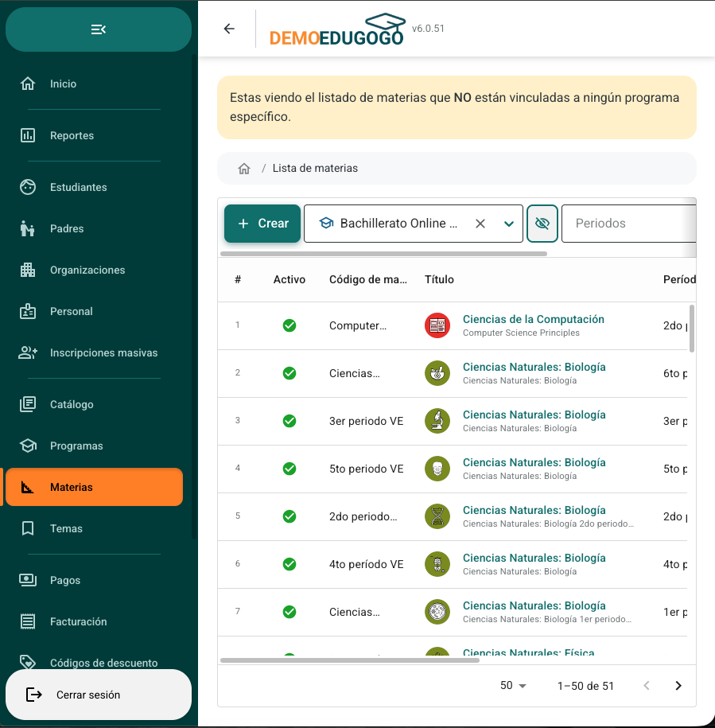Open the DEMOEDUGOGO logo

pos(337,29)
